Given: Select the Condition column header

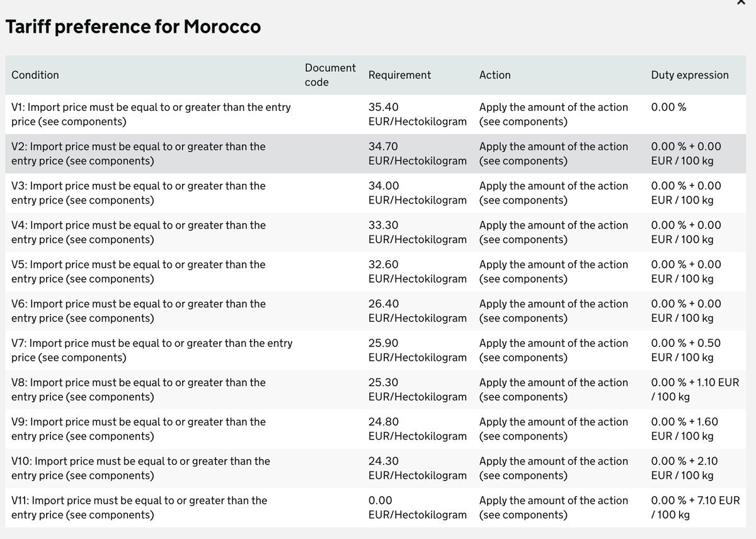Looking at the screenshot, I should (35, 75).
